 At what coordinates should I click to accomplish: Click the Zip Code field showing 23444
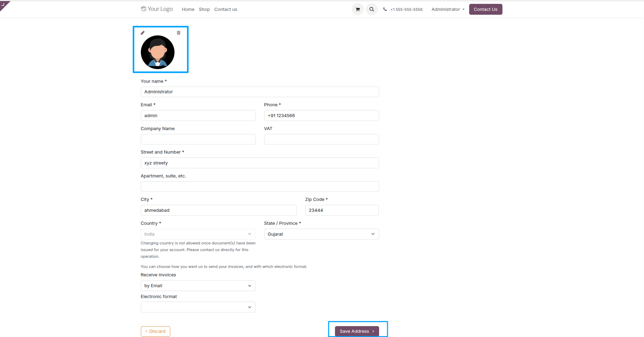[341, 210]
